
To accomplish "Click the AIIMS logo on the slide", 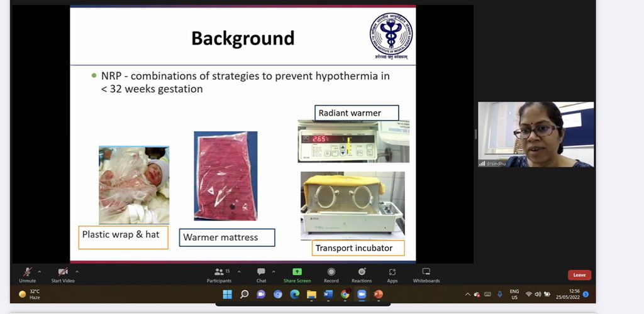I will pos(391,36).
